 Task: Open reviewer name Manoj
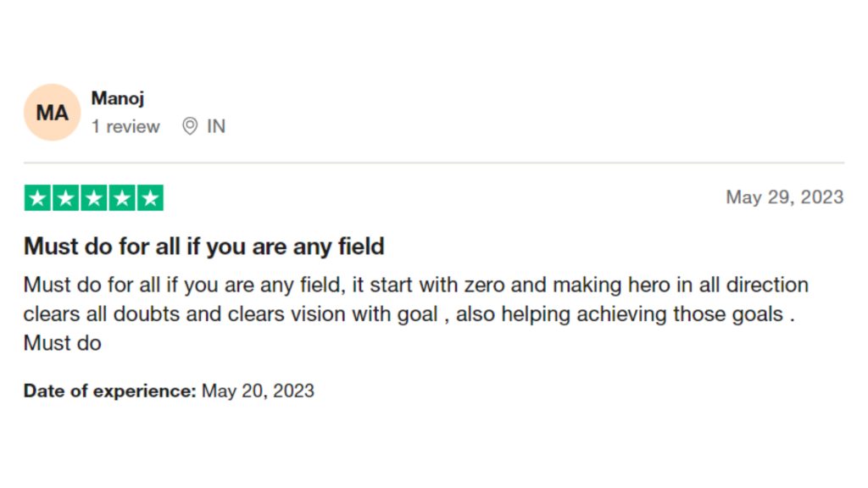pos(118,98)
